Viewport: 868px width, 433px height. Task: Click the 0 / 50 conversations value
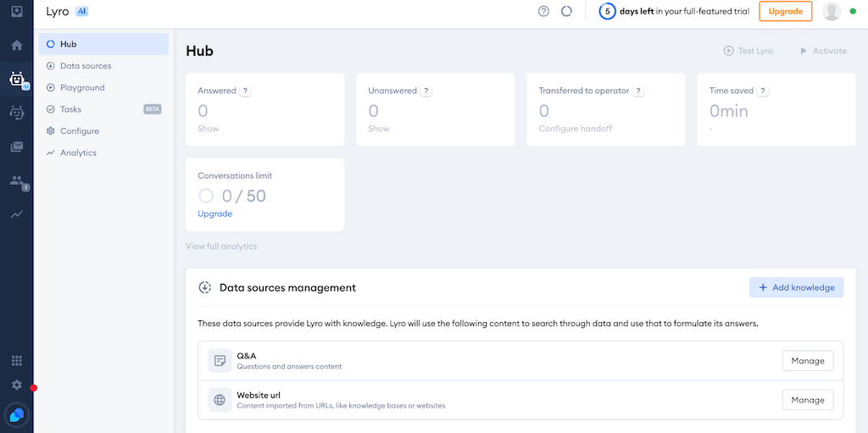(x=243, y=196)
